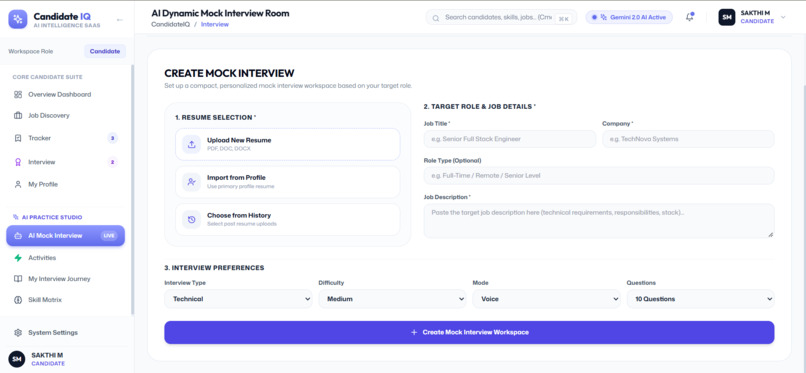Click the Company input field
The width and height of the screenshot is (806, 373).
(x=688, y=139)
